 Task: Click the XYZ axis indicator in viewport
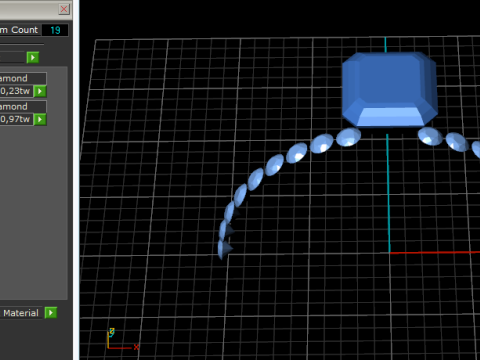(x=122, y=339)
